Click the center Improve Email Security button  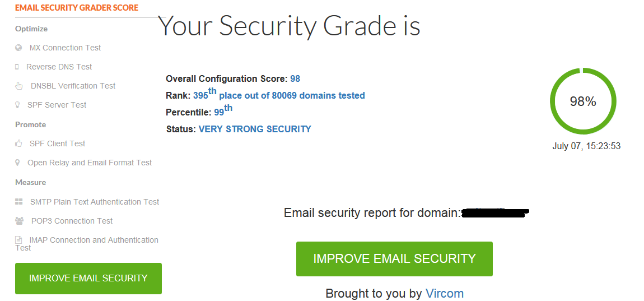tap(394, 259)
